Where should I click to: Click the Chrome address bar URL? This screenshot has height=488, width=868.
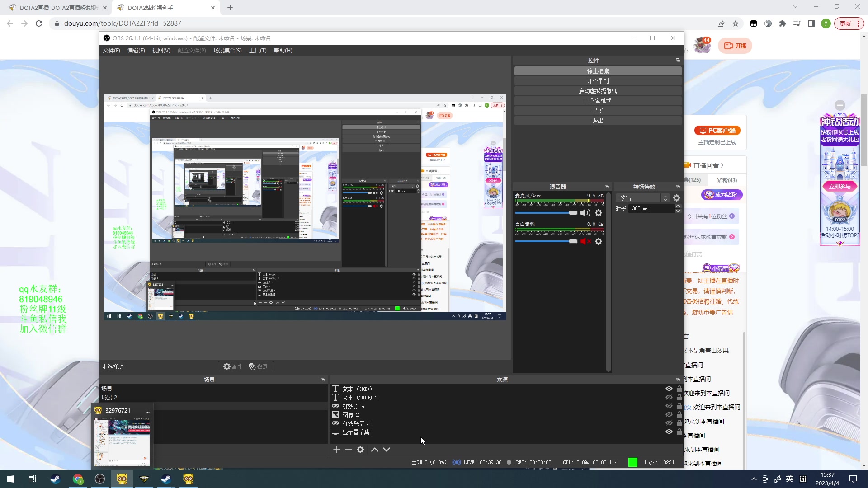coord(123,23)
